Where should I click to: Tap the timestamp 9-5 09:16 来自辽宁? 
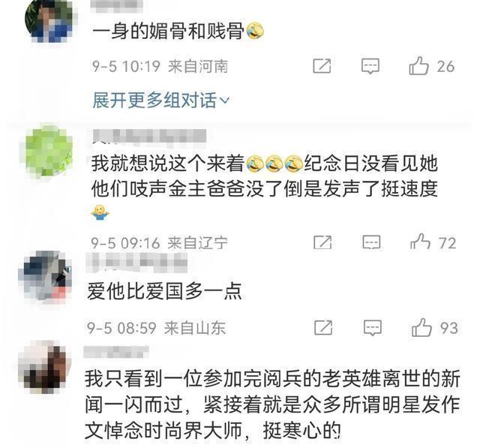click(x=159, y=243)
